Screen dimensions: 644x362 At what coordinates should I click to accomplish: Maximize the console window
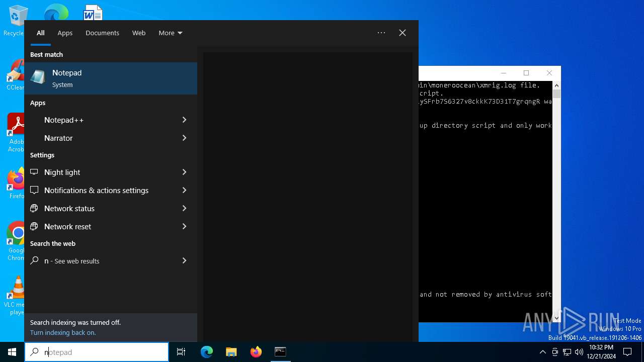(526, 73)
